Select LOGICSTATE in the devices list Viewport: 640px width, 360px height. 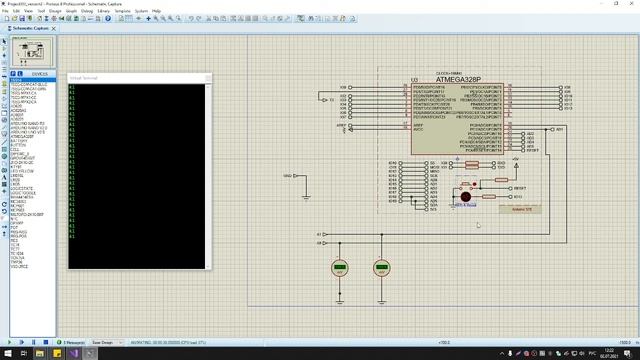coord(23,189)
